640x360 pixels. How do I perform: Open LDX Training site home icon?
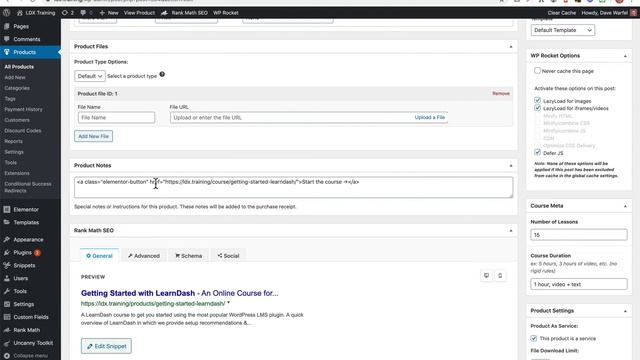[20, 13]
